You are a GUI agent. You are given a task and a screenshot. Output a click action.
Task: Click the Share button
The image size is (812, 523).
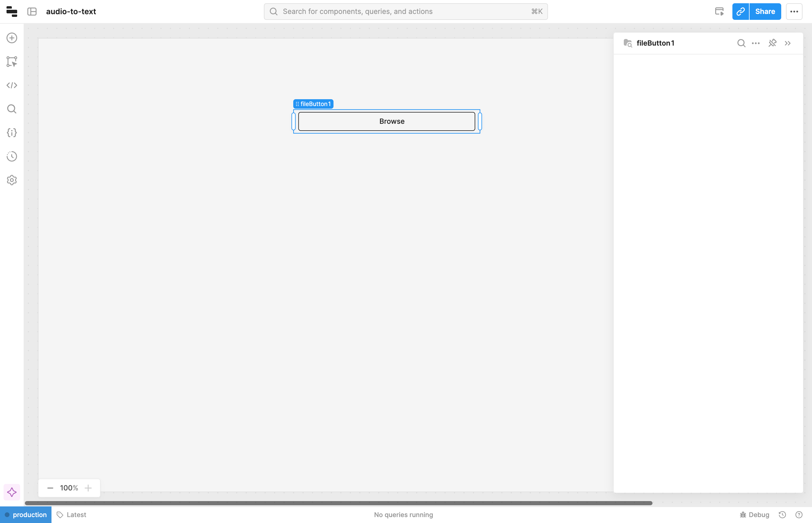[x=765, y=12]
